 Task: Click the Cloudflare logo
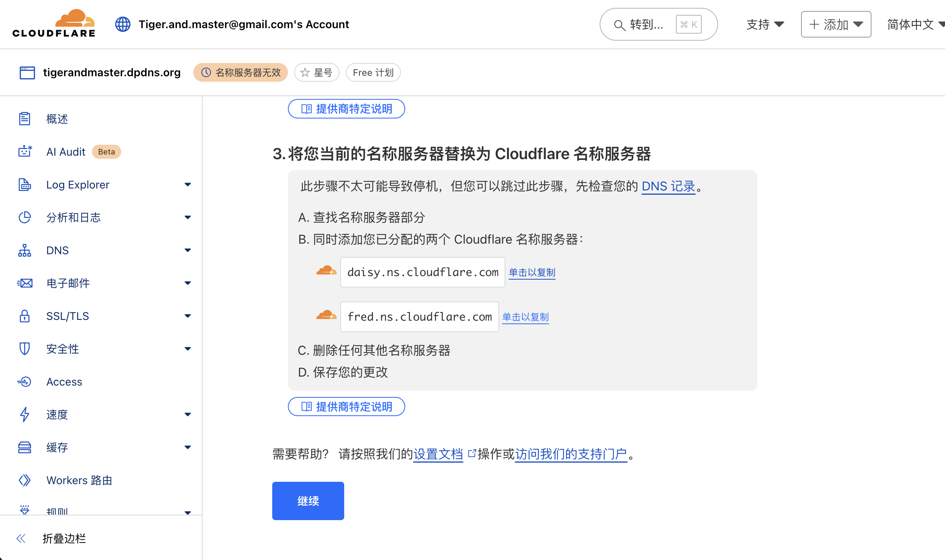54,23
